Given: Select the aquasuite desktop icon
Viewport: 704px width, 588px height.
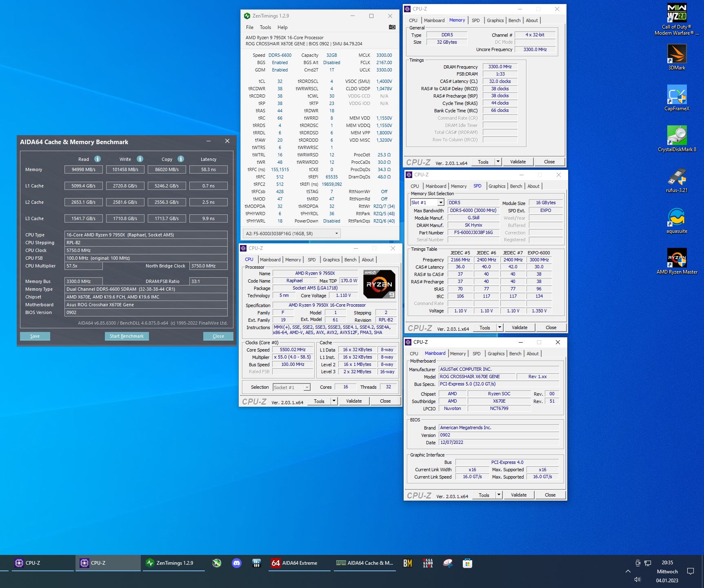Looking at the screenshot, I should (677, 220).
